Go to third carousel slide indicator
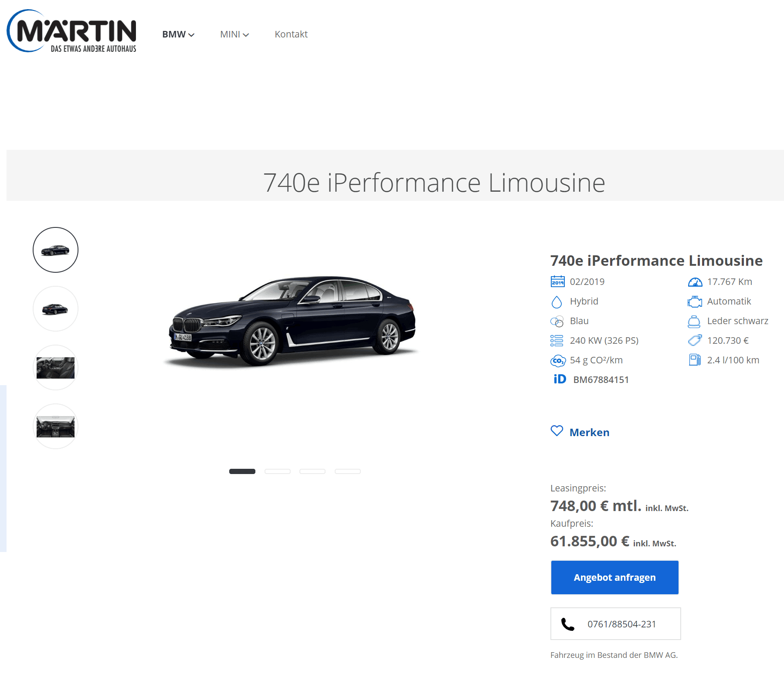 coord(312,471)
